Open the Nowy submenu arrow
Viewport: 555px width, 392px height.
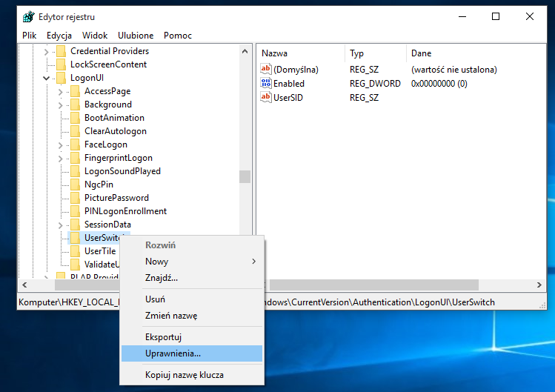[x=253, y=262]
